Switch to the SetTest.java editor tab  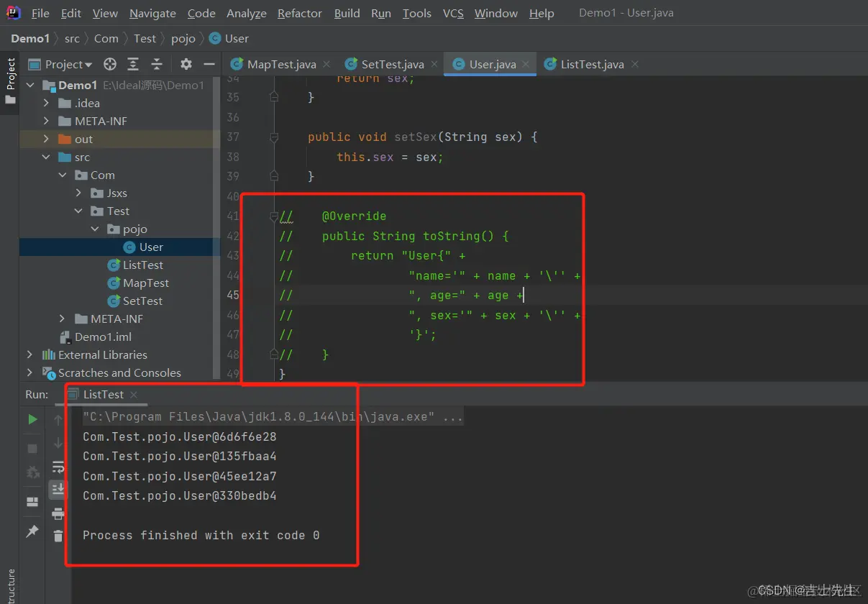pyautogui.click(x=393, y=64)
